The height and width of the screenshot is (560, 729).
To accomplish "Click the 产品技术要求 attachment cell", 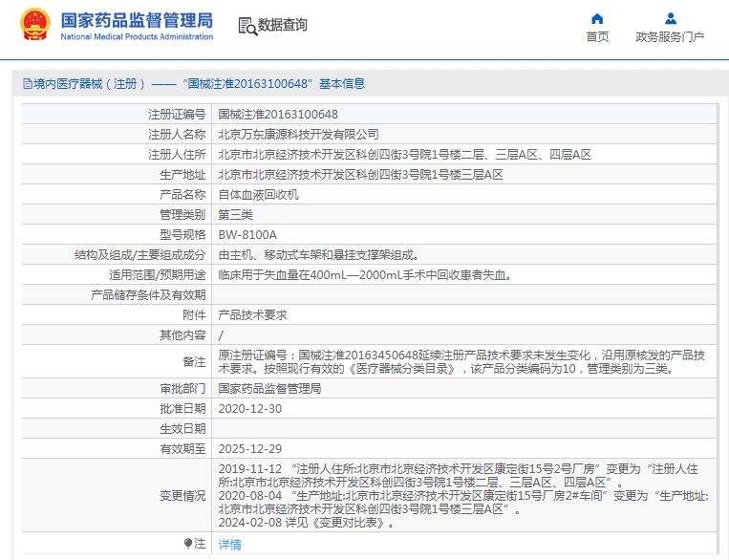I will pyautogui.click(x=252, y=314).
